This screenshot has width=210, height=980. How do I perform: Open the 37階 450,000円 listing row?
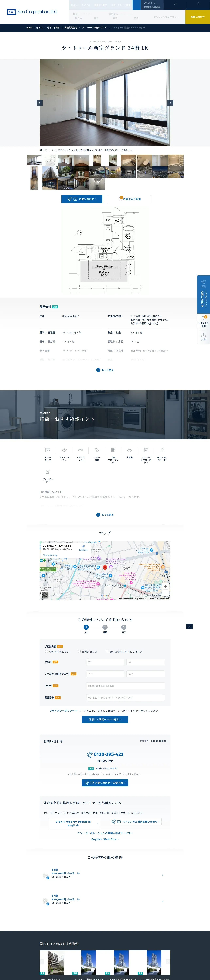point(105,901)
